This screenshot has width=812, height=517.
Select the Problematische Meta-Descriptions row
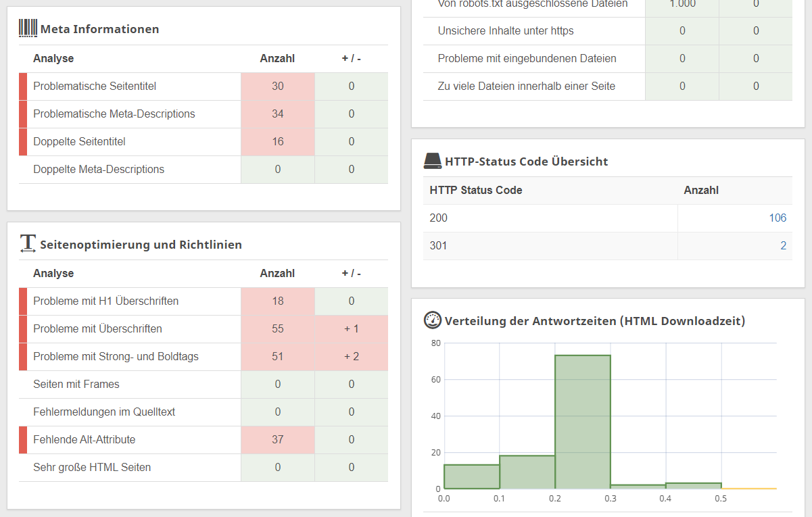114,114
